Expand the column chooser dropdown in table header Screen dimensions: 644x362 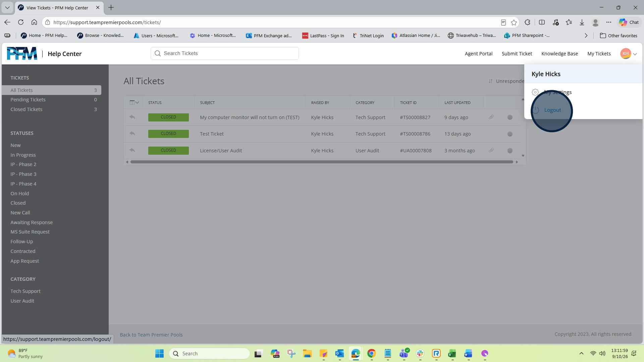pos(134,103)
